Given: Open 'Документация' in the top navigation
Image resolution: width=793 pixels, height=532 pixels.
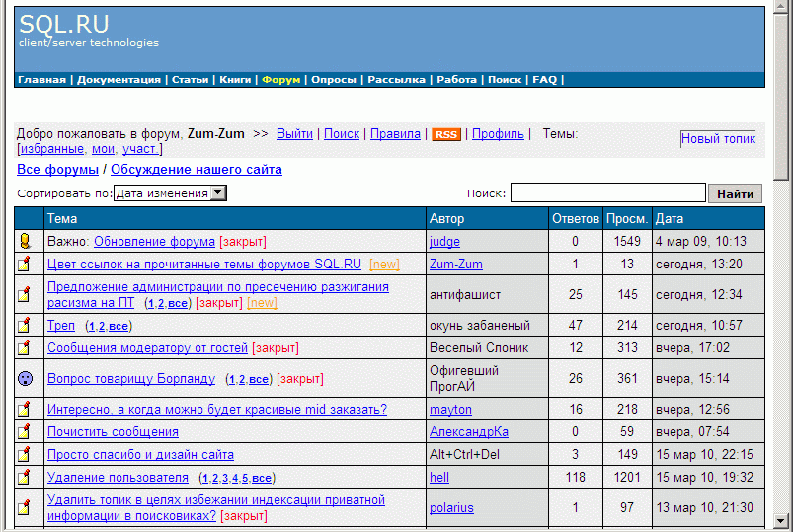Looking at the screenshot, I should pyautogui.click(x=119, y=80).
